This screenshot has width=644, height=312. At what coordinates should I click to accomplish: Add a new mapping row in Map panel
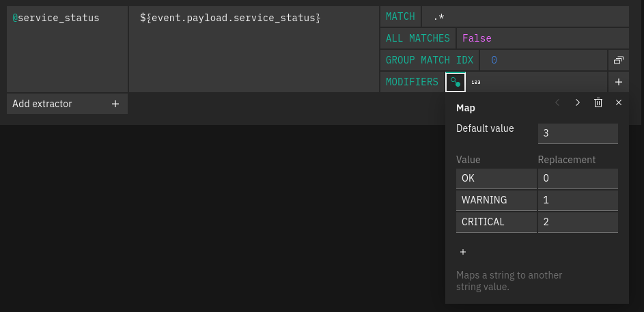click(x=463, y=252)
